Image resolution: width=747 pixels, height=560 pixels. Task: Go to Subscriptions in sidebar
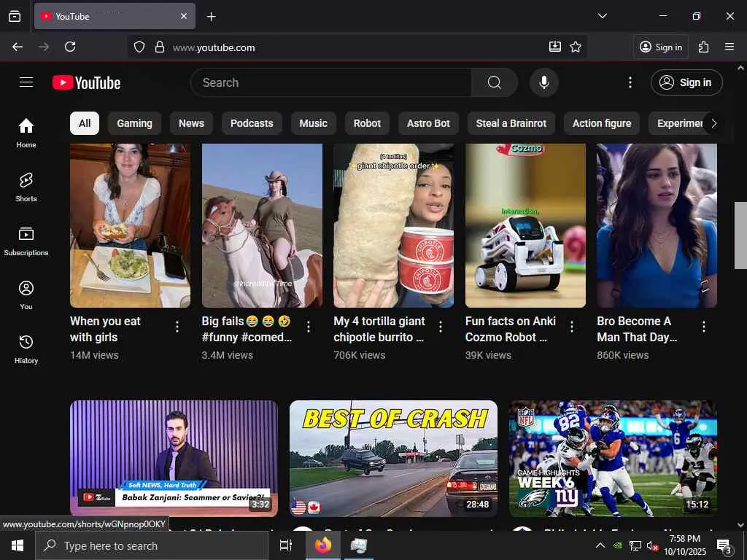tap(26, 241)
